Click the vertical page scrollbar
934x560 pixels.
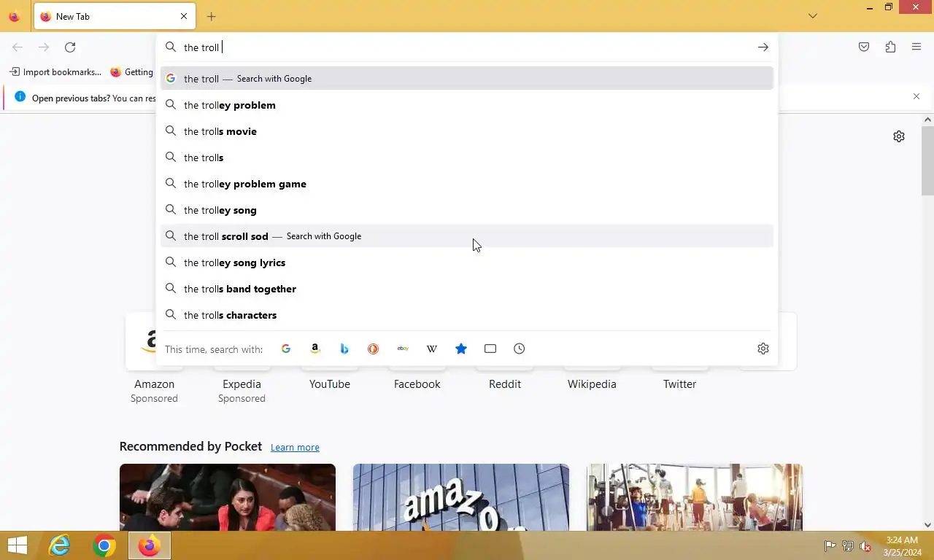[928, 160]
